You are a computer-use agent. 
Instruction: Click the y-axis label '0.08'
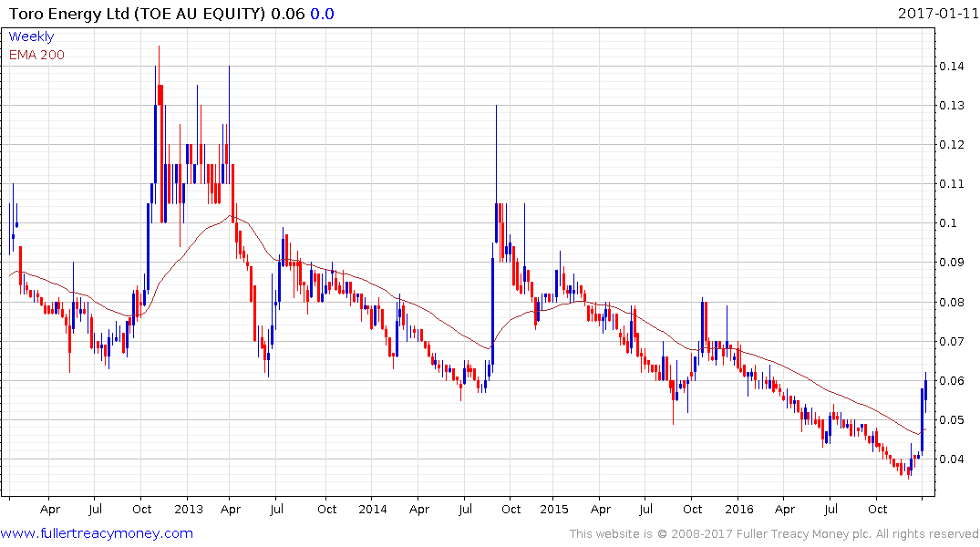click(951, 303)
